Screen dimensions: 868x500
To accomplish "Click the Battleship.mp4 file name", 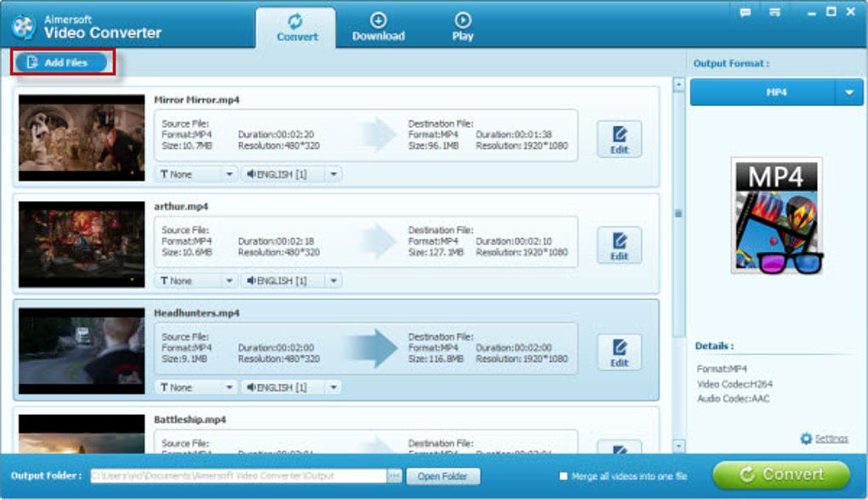I will (x=190, y=420).
